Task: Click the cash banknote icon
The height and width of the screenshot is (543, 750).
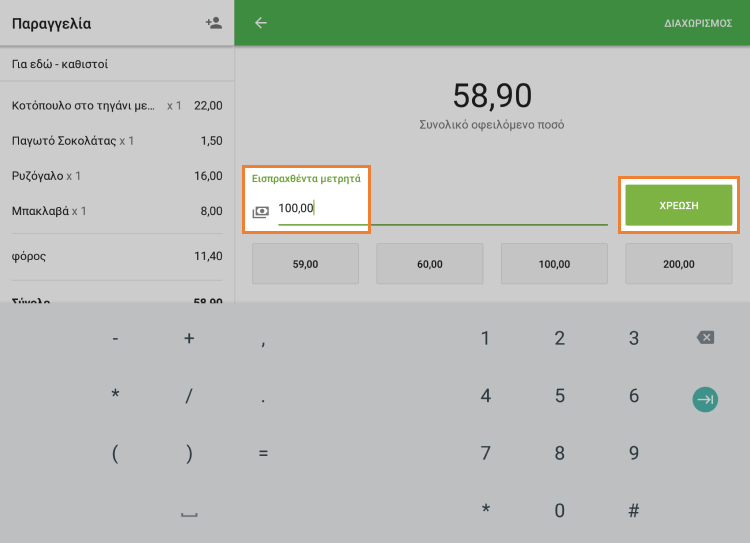Action: 261,211
